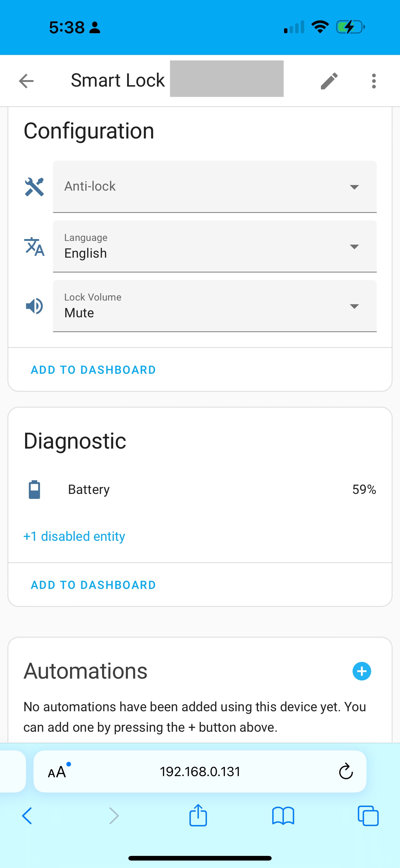Tap the translate icon beside Language
400x868 pixels.
tap(34, 246)
